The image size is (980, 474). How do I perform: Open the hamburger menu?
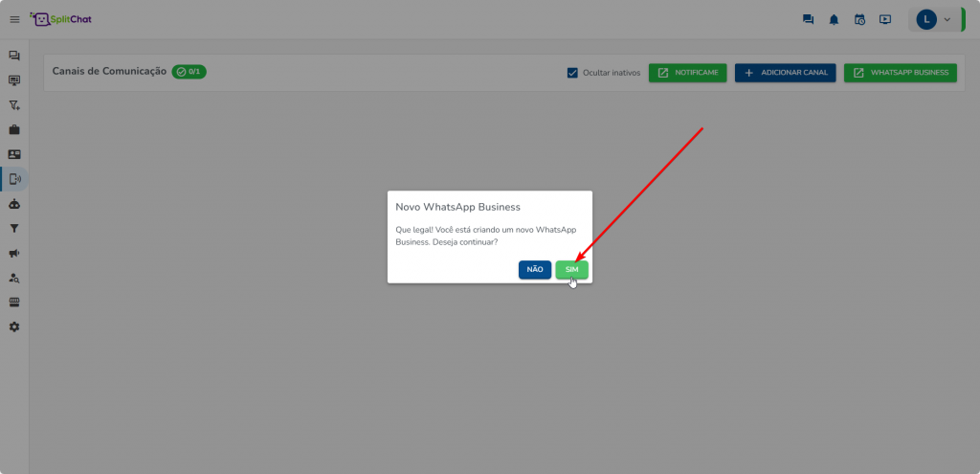click(14, 20)
